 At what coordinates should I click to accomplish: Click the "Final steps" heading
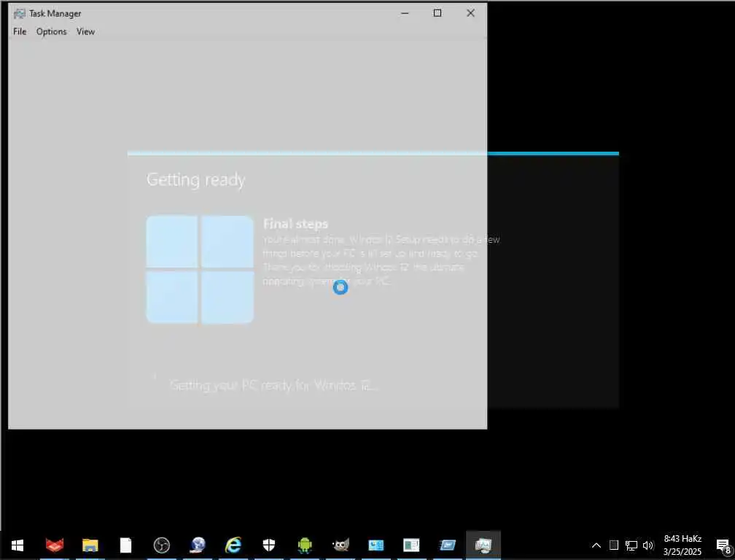tap(296, 224)
